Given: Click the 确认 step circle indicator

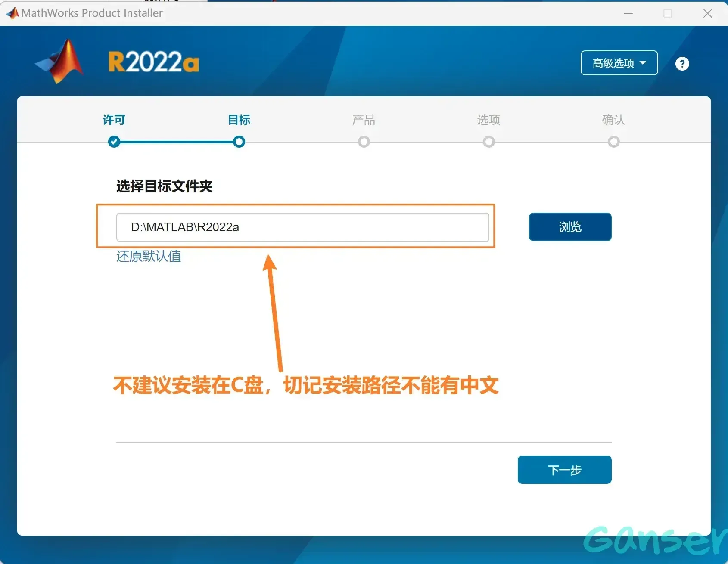Looking at the screenshot, I should point(614,142).
